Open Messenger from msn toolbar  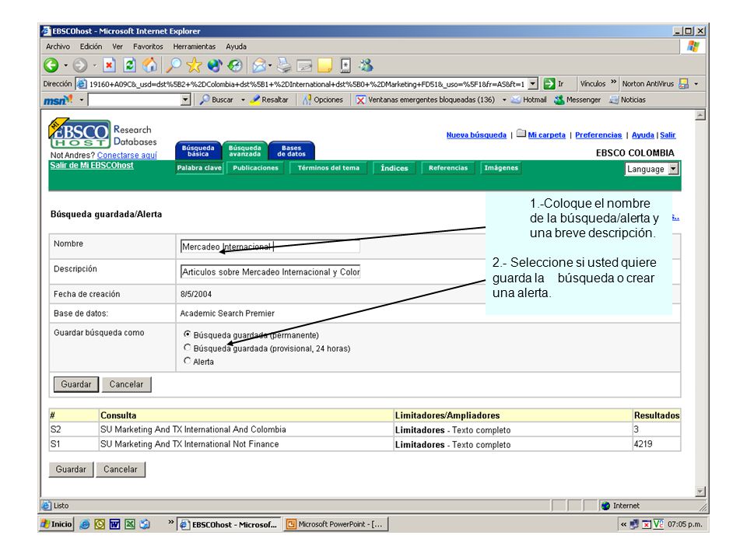(x=577, y=100)
